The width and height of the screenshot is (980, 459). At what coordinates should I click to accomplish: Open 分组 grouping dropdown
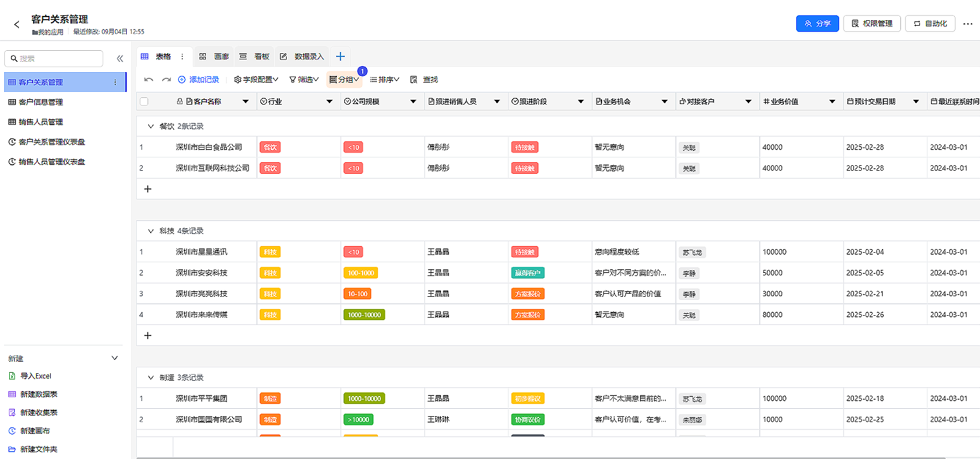coord(344,80)
